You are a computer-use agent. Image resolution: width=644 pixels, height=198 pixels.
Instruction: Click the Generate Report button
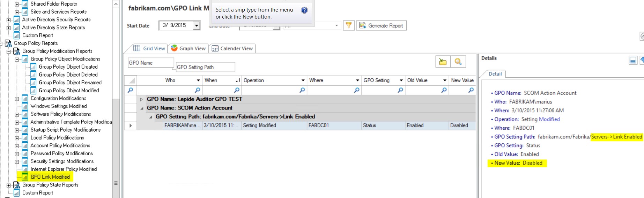(381, 26)
